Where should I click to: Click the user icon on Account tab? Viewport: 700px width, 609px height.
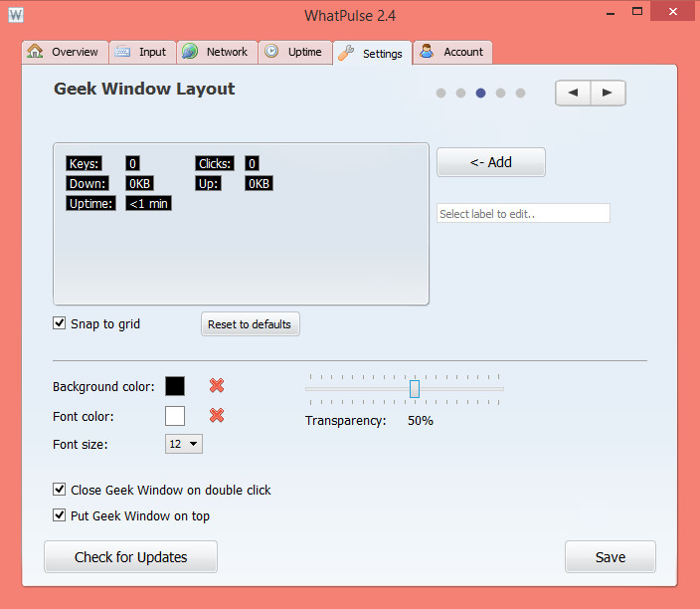[427, 51]
